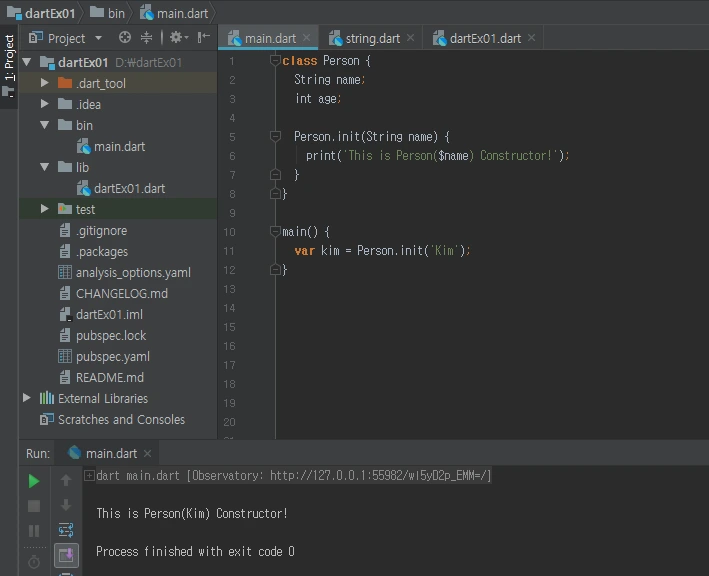Viewport: 709px width, 576px height.
Task: Open Project panel settings gear
Action: (178, 38)
